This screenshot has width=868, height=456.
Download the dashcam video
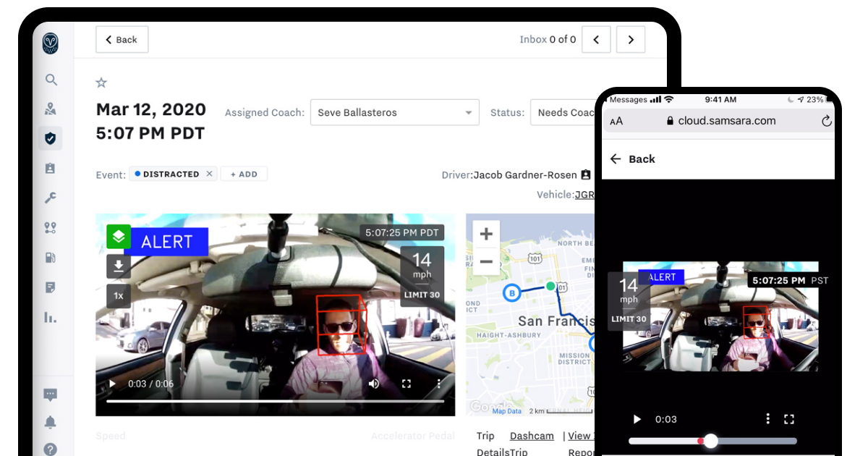(119, 266)
